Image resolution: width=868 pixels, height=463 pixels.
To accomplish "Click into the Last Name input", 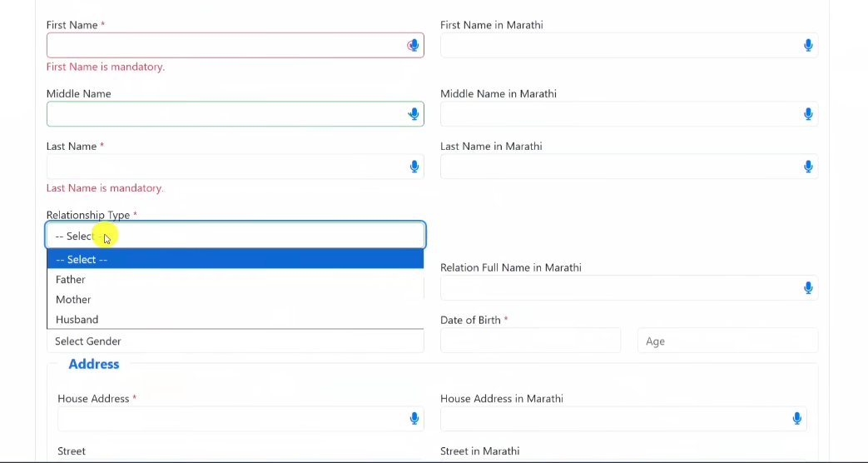I will pyautogui.click(x=225, y=167).
